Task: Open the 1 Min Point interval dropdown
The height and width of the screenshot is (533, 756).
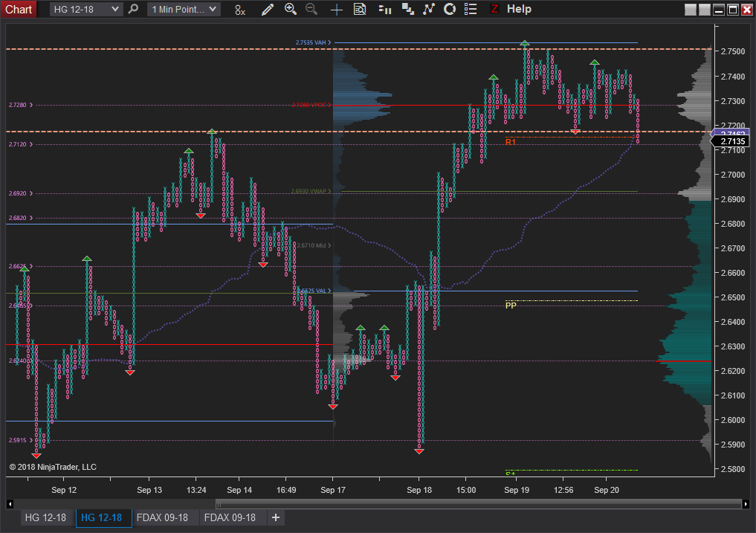Action: (184, 9)
